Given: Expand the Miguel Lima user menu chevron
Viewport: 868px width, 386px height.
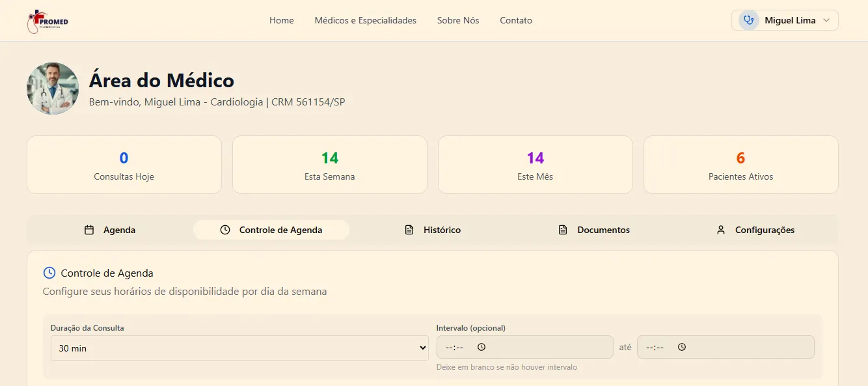Looking at the screenshot, I should coord(826,20).
